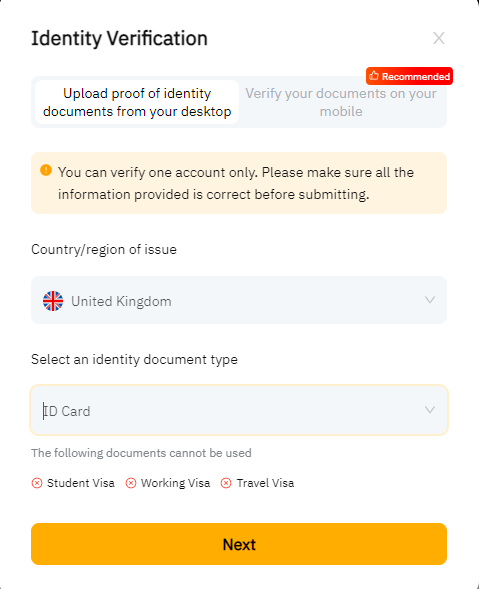479x589 pixels.
Task: Click the orange warning exclamation icon
Action: coord(46,170)
